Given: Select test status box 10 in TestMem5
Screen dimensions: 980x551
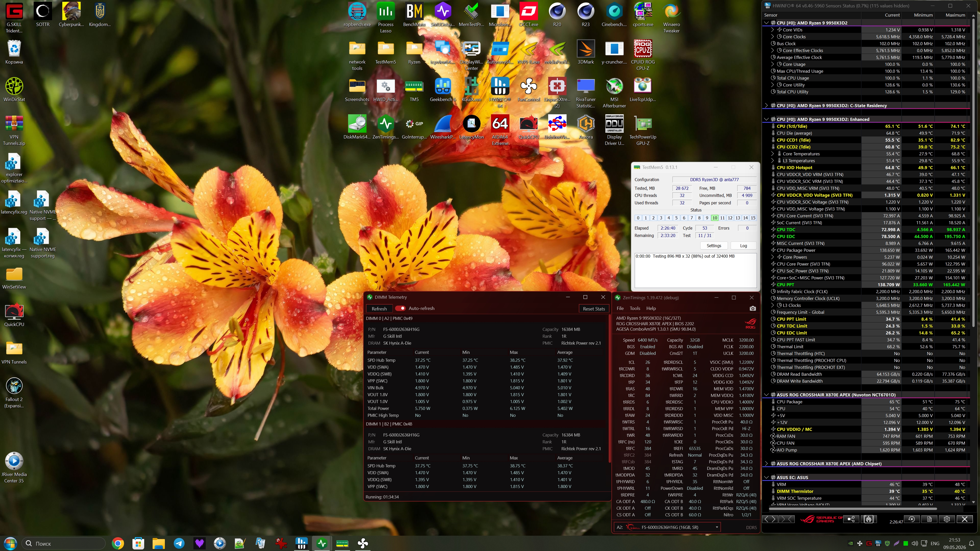Looking at the screenshot, I should click(x=715, y=218).
